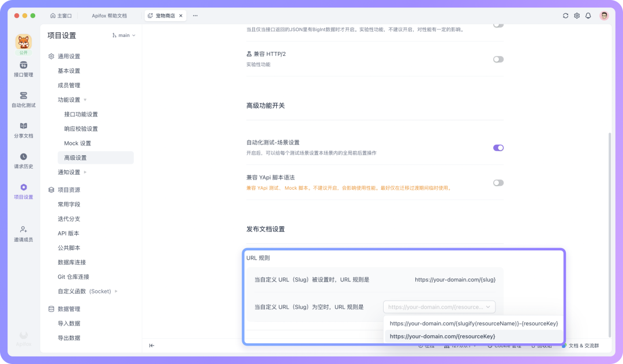Open 基本设置 in settings menu
The image size is (623, 364).
69,71
